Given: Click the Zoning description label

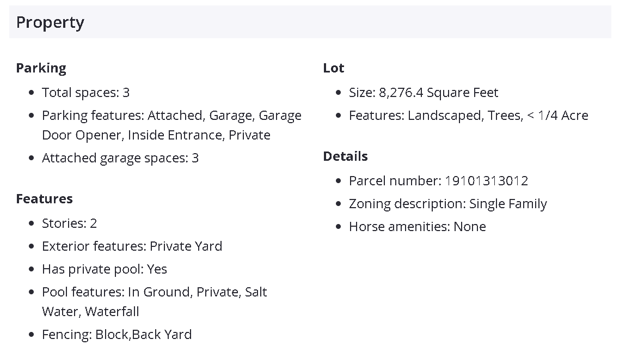Looking at the screenshot, I should (x=407, y=204).
